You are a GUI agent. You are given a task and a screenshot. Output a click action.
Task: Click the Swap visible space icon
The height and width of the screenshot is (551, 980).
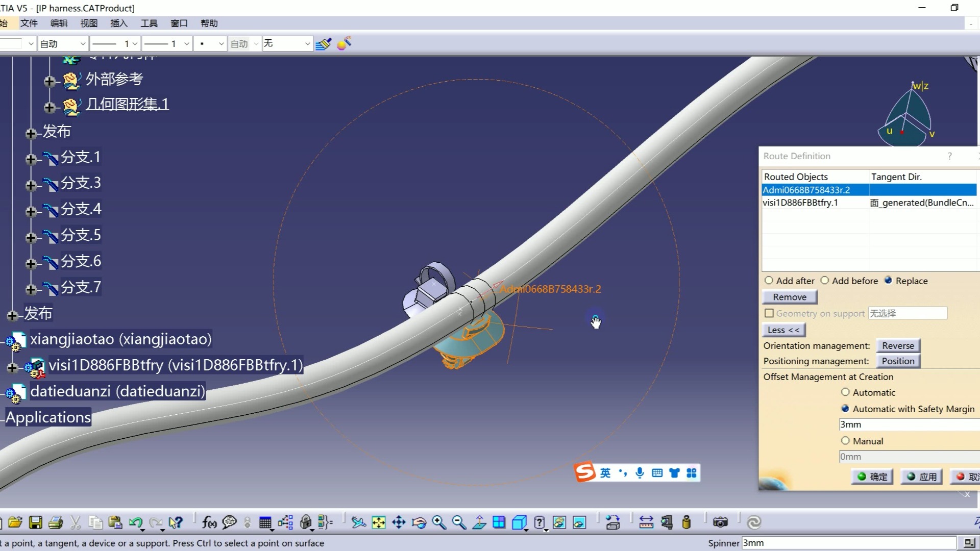[579, 522]
